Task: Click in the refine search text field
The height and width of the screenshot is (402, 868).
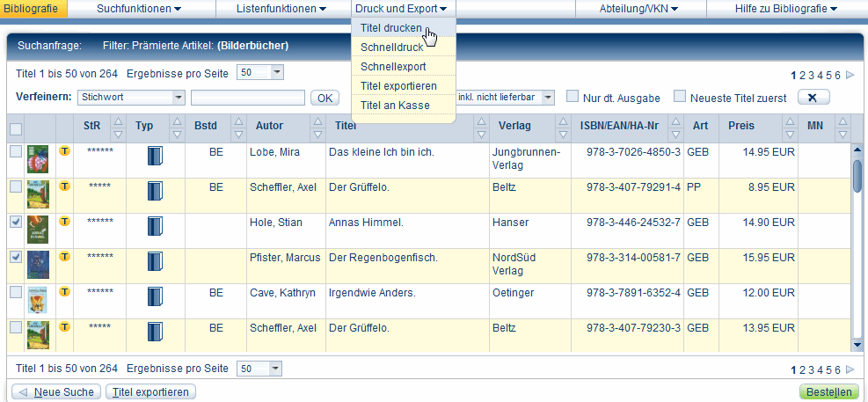Action: tap(247, 98)
